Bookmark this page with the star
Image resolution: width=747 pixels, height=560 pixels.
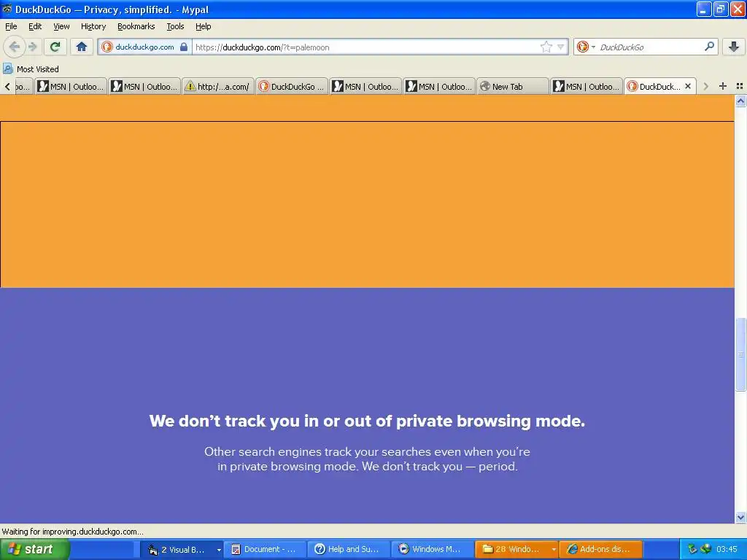tap(546, 47)
